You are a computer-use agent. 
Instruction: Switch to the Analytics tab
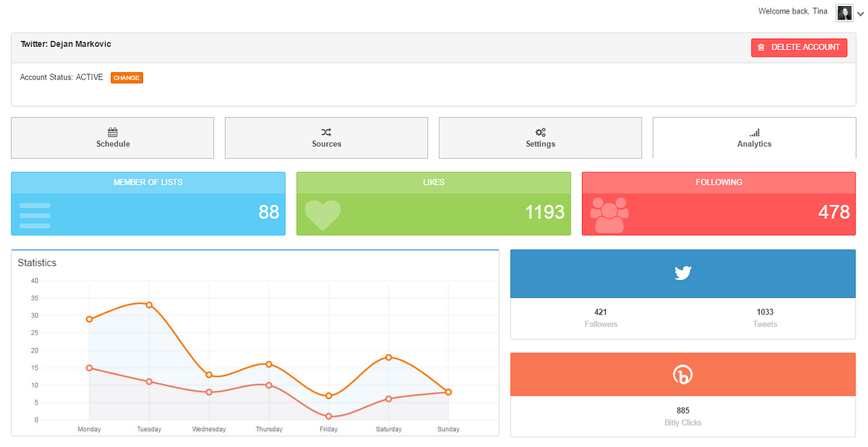pos(754,138)
